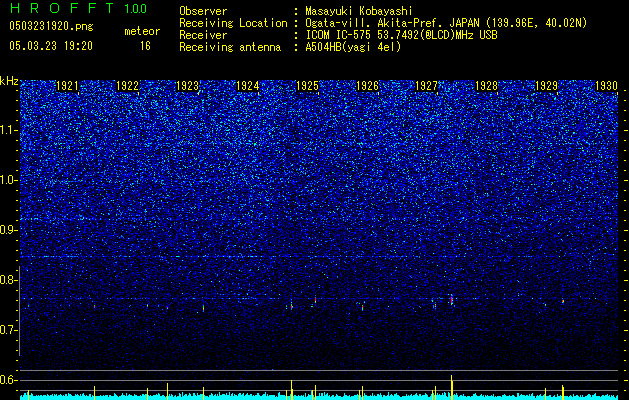The height and width of the screenshot is (400, 629).
Task: Click the 1922 time axis label
Action: pos(127,85)
